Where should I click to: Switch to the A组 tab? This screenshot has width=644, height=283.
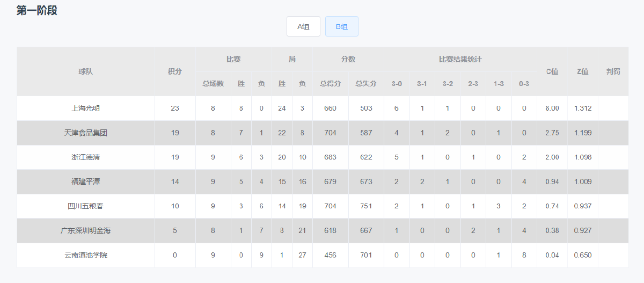click(303, 26)
